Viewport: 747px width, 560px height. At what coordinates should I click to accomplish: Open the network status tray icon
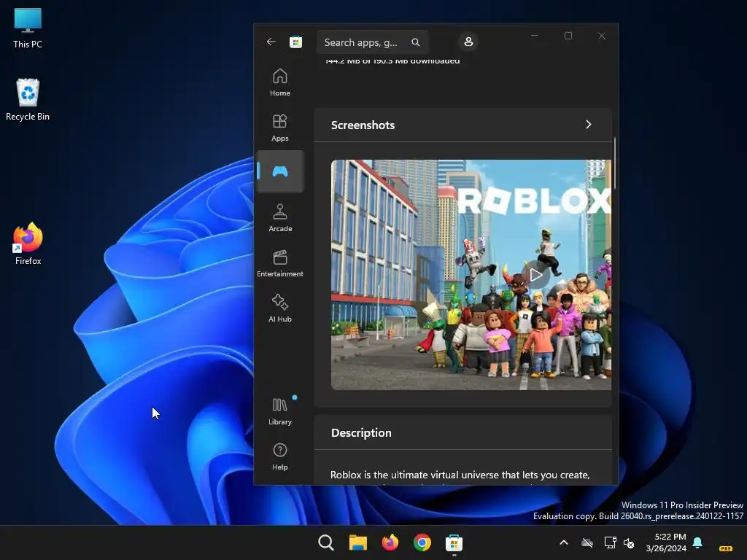tap(610, 542)
